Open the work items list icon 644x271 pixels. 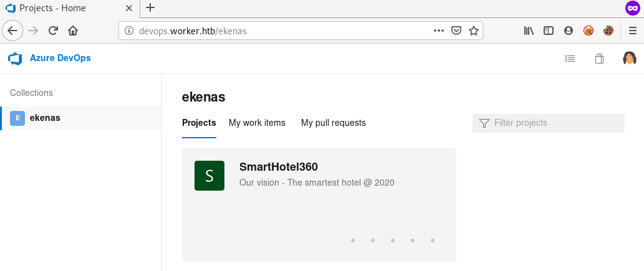569,59
